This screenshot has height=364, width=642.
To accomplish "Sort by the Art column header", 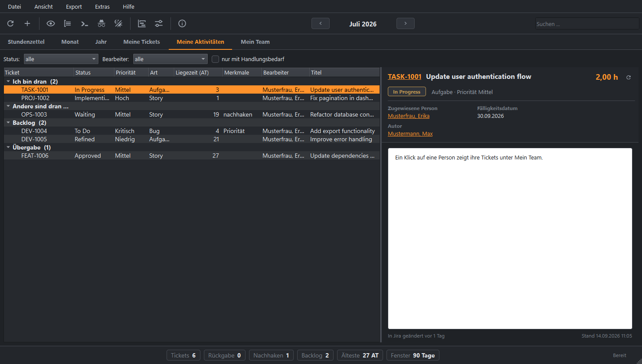I will pos(161,72).
